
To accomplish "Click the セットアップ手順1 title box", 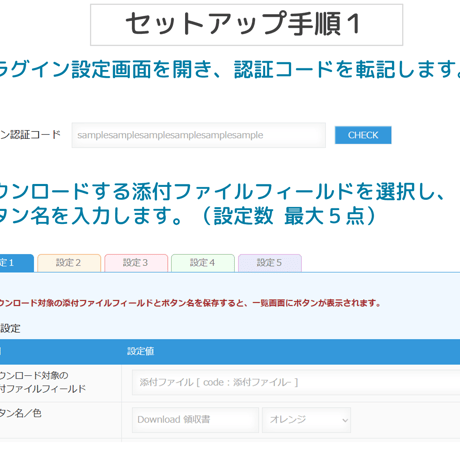I will click(x=246, y=25).
